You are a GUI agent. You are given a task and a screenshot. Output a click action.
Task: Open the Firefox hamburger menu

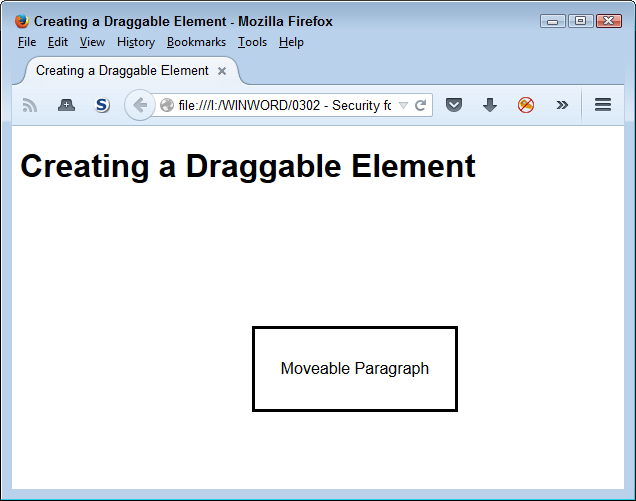(x=603, y=105)
